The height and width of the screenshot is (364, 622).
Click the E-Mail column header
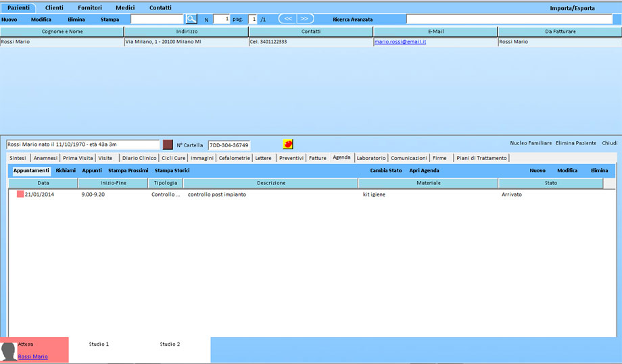435,32
